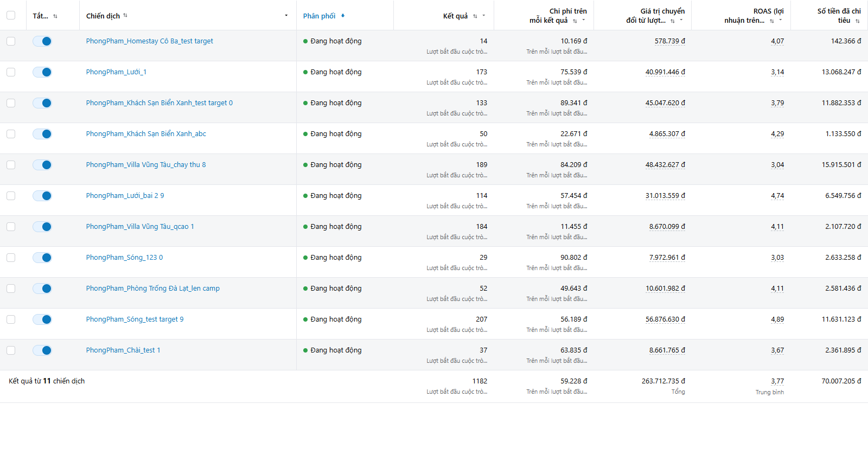Open campaign PhongPham_Sóng_test target 9
The height and width of the screenshot is (461, 868).
click(135, 319)
